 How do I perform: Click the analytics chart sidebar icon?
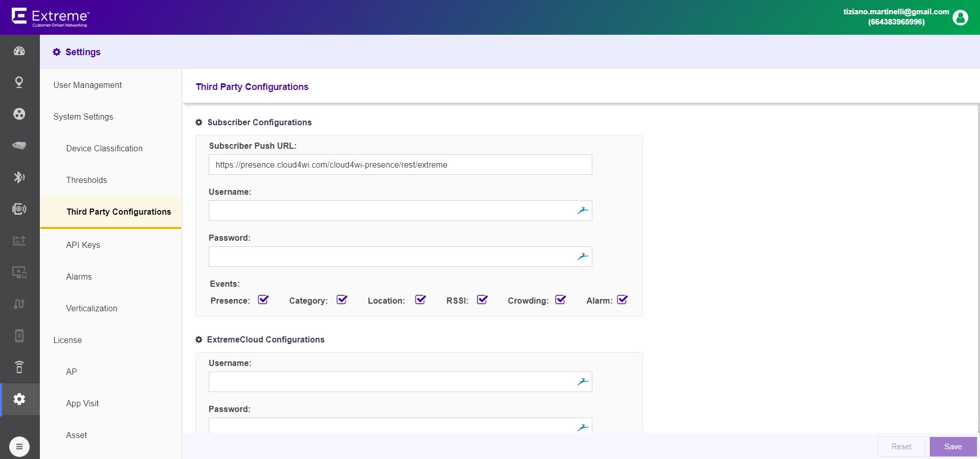pos(19,241)
